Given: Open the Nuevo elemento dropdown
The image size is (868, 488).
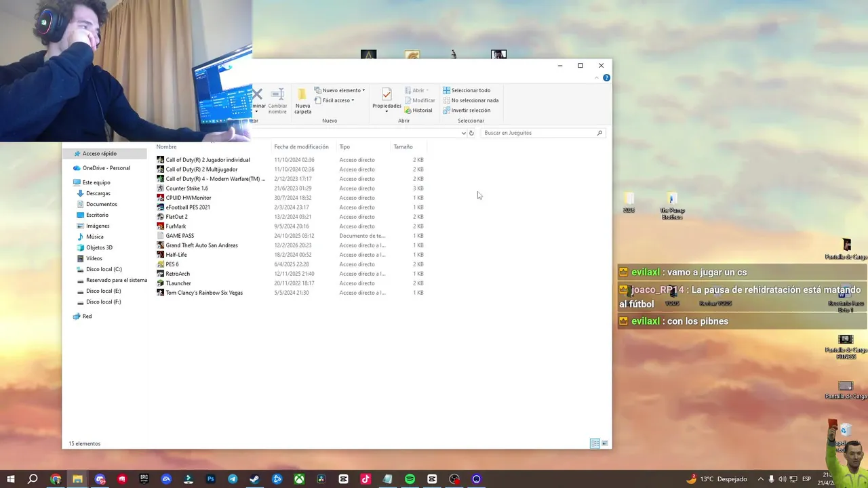Looking at the screenshot, I should [x=340, y=90].
